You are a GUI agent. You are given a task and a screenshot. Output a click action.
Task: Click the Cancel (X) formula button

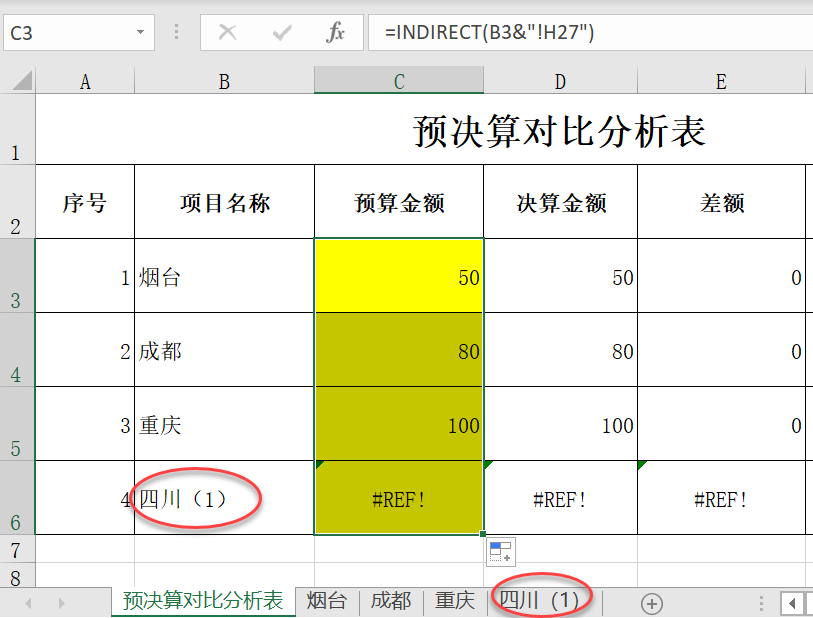point(228,33)
